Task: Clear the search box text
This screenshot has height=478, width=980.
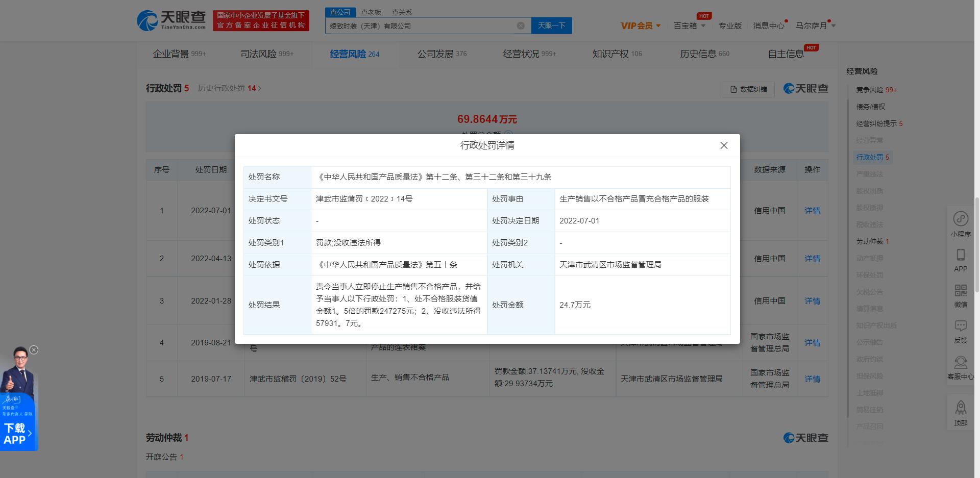Action: pos(520,26)
